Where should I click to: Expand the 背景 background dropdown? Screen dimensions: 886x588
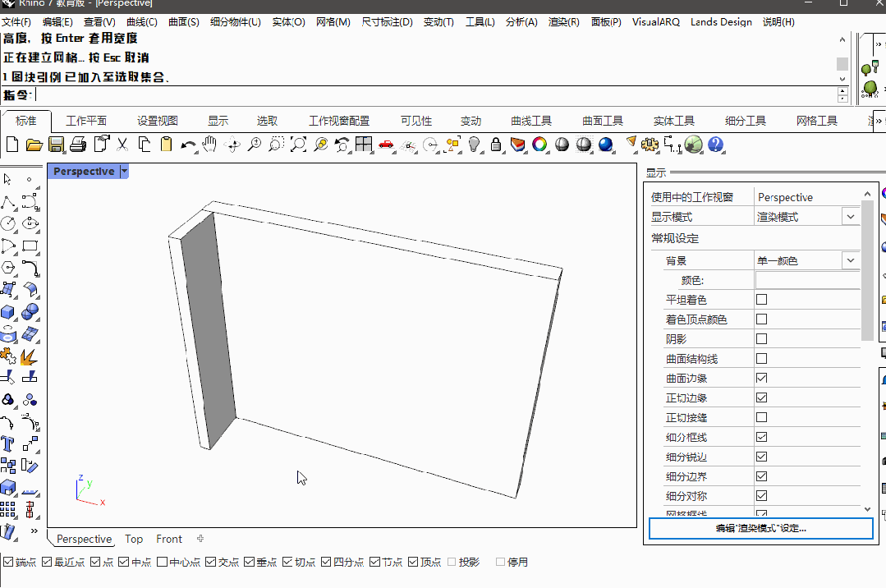[x=850, y=260]
